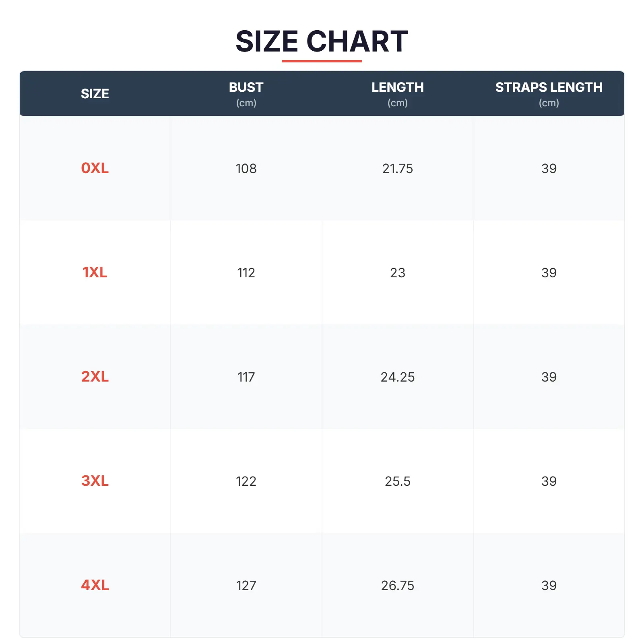644x644 pixels.
Task: Select the BUST column header
Action: click(x=246, y=87)
